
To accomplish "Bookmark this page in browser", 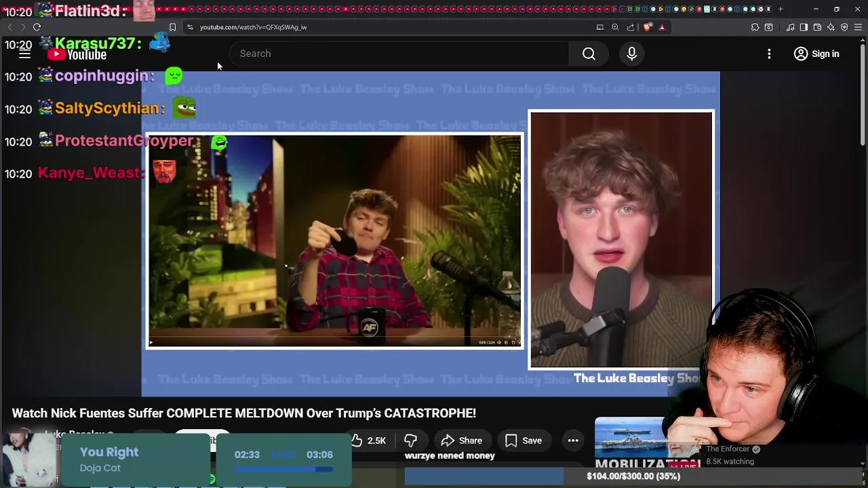I will click(172, 27).
